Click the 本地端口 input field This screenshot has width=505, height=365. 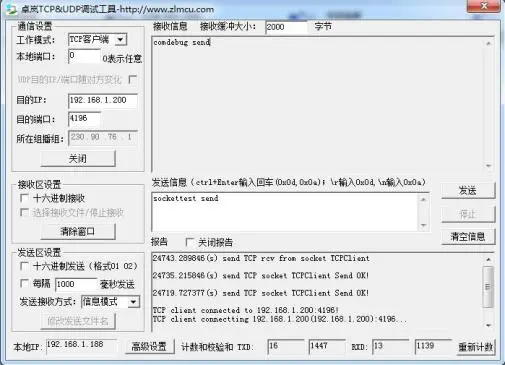click(84, 56)
